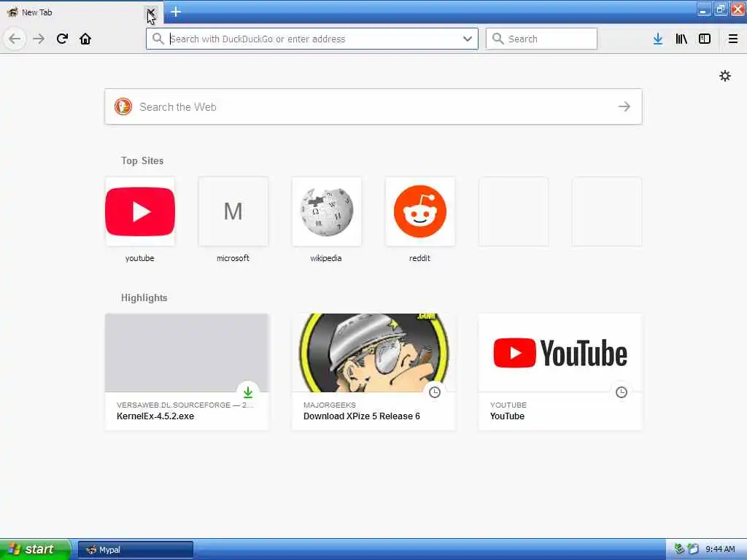Focus the toolbar Search field
The width and height of the screenshot is (747, 560).
tap(541, 39)
